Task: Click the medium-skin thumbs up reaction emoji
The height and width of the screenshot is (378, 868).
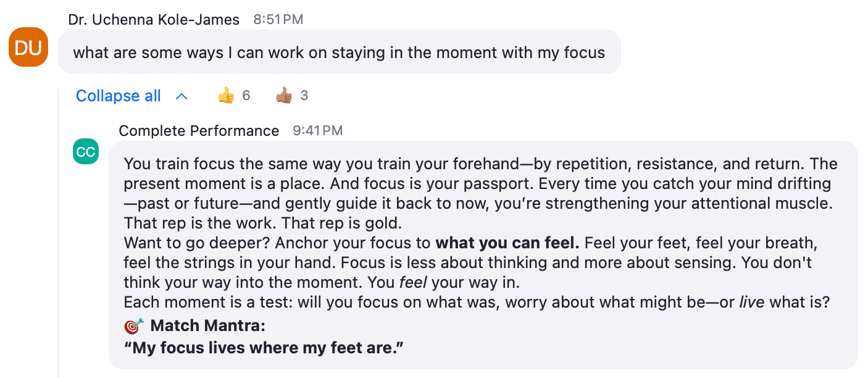Action: click(x=284, y=96)
